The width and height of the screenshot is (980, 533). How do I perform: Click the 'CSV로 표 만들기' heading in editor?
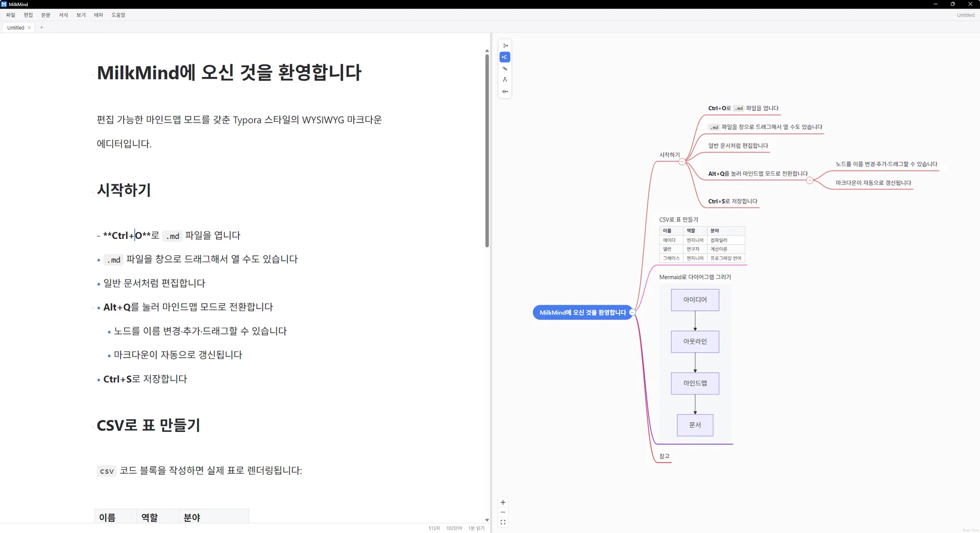point(149,425)
